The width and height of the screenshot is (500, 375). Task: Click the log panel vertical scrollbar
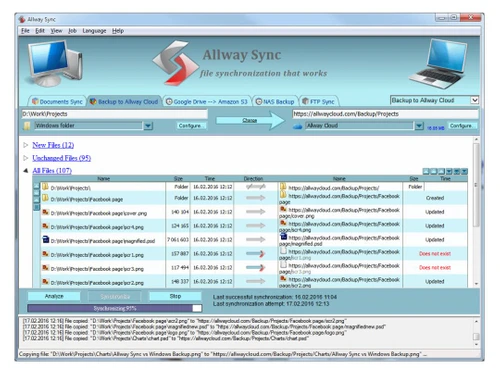tap(476, 333)
